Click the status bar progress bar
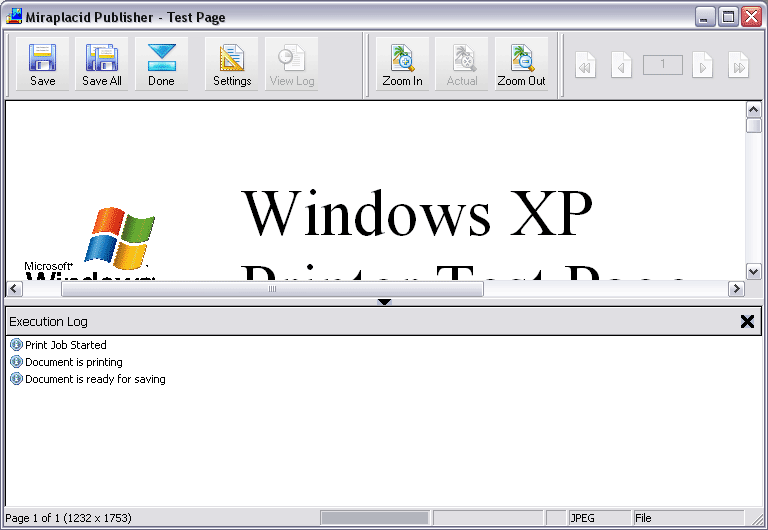The width and height of the screenshot is (768, 530). point(375,518)
